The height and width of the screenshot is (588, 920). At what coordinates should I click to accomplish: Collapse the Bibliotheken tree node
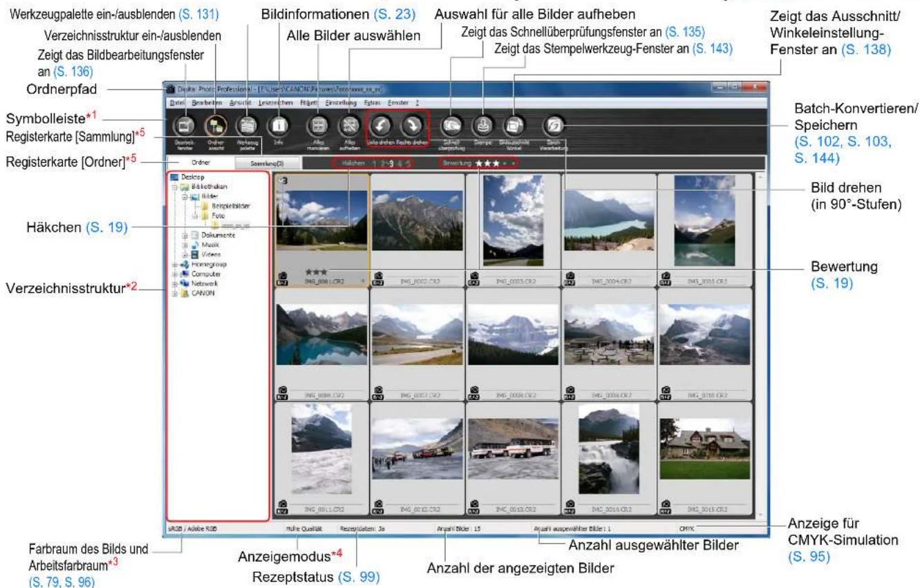pos(173,187)
